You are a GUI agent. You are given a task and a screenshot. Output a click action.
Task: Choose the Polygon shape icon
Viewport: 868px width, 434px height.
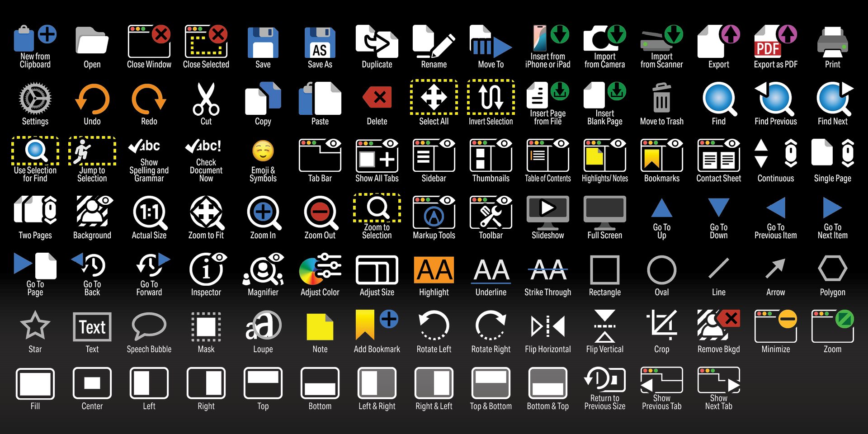click(833, 269)
